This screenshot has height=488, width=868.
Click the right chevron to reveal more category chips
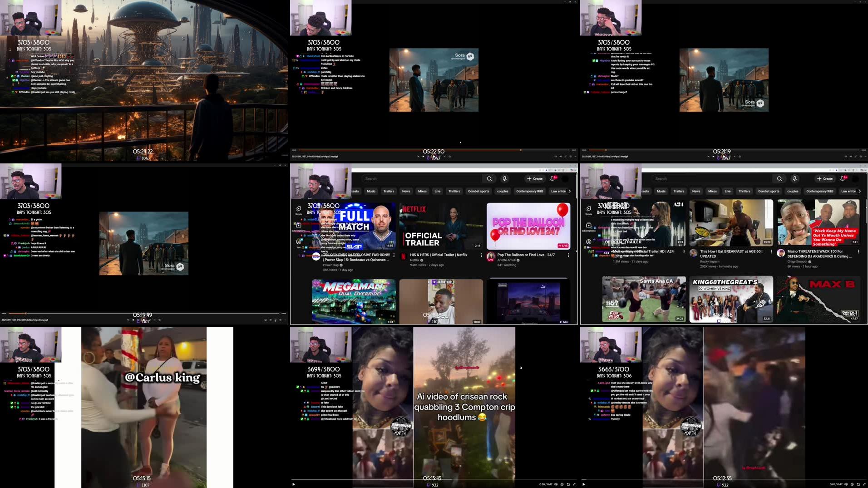[x=570, y=191]
